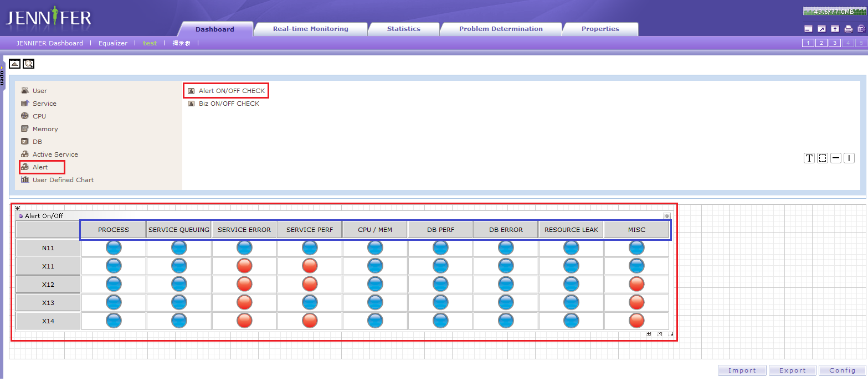This screenshot has width=868, height=382.
Task: Open the Statistics tab
Action: click(404, 29)
